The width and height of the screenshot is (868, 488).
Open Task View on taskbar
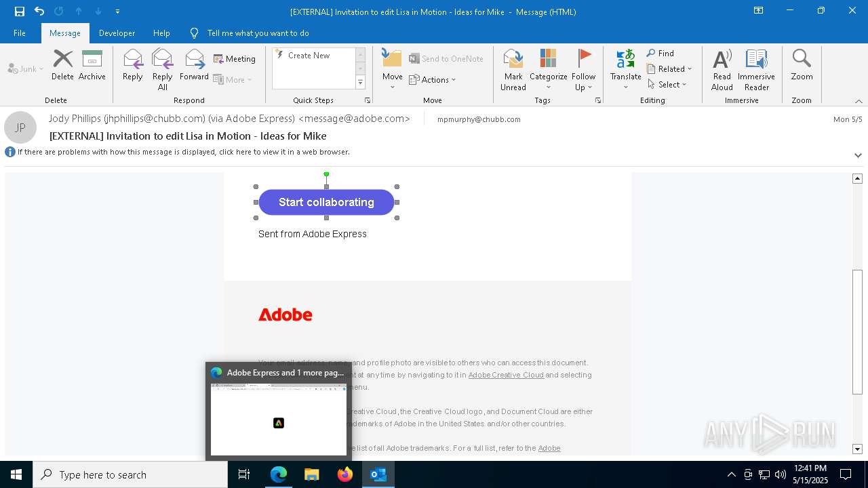pos(244,474)
